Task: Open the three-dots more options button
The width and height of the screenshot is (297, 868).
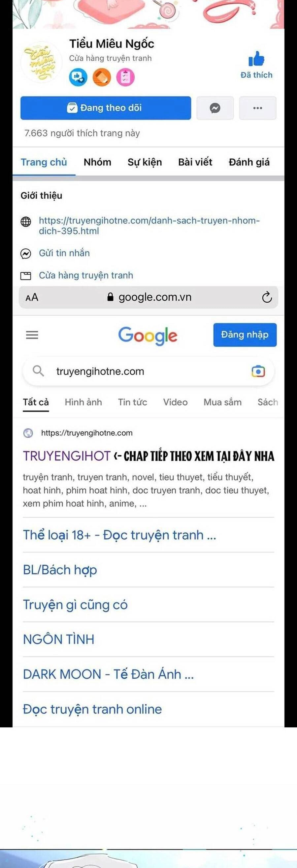Action: 257,108
